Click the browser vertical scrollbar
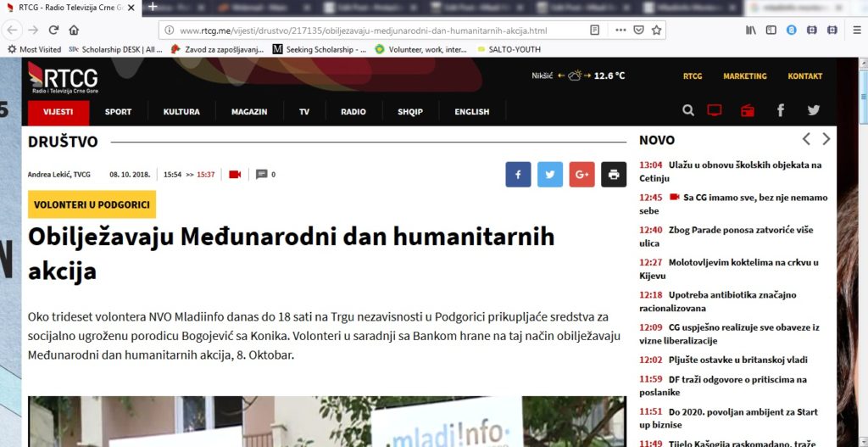The width and height of the screenshot is (868, 447). tap(864, 254)
